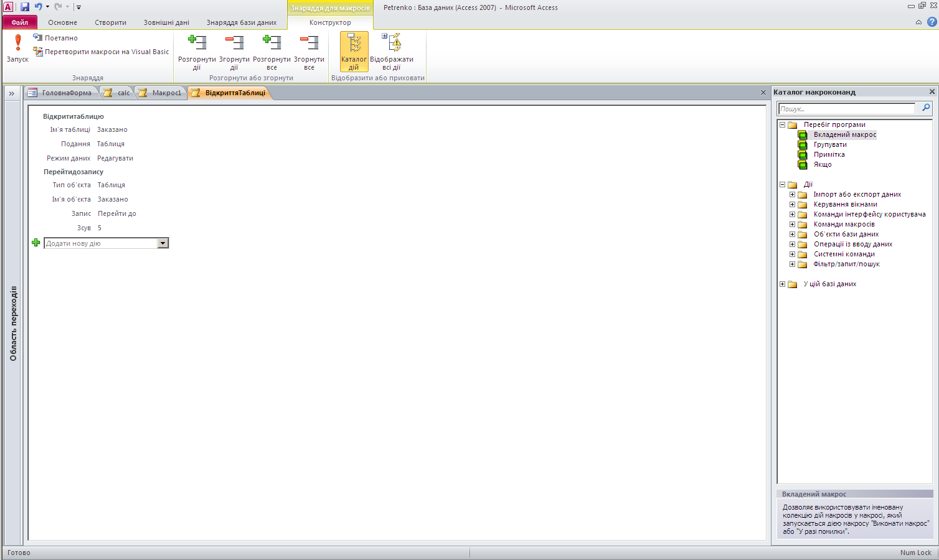Toggle Відображати всі дії option
Viewport: 939px width, 560px height.
392,51
